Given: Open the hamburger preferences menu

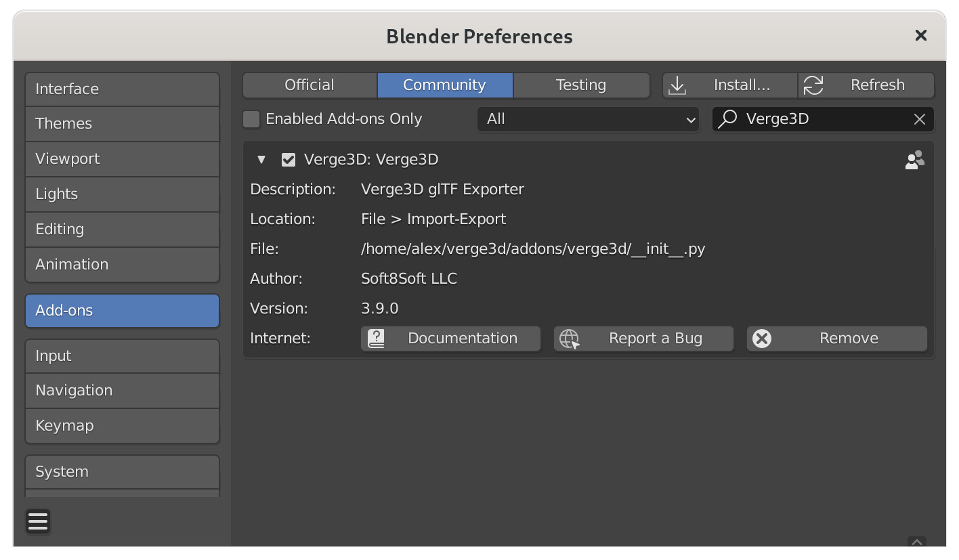Looking at the screenshot, I should [38, 521].
